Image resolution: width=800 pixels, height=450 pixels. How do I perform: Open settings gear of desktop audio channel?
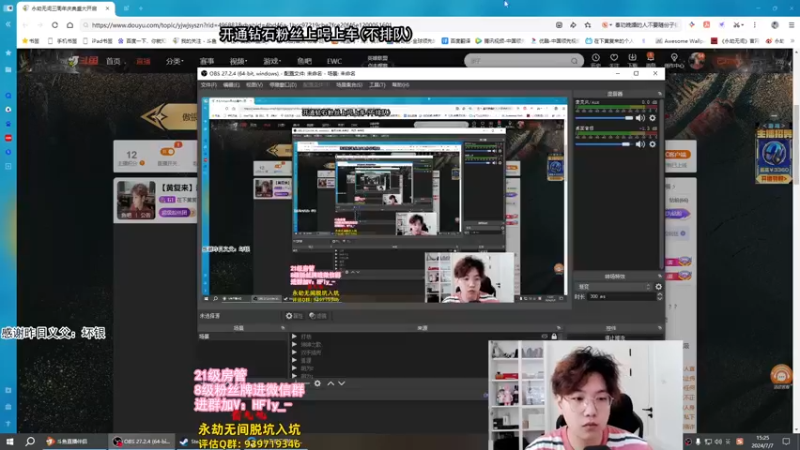(652, 144)
